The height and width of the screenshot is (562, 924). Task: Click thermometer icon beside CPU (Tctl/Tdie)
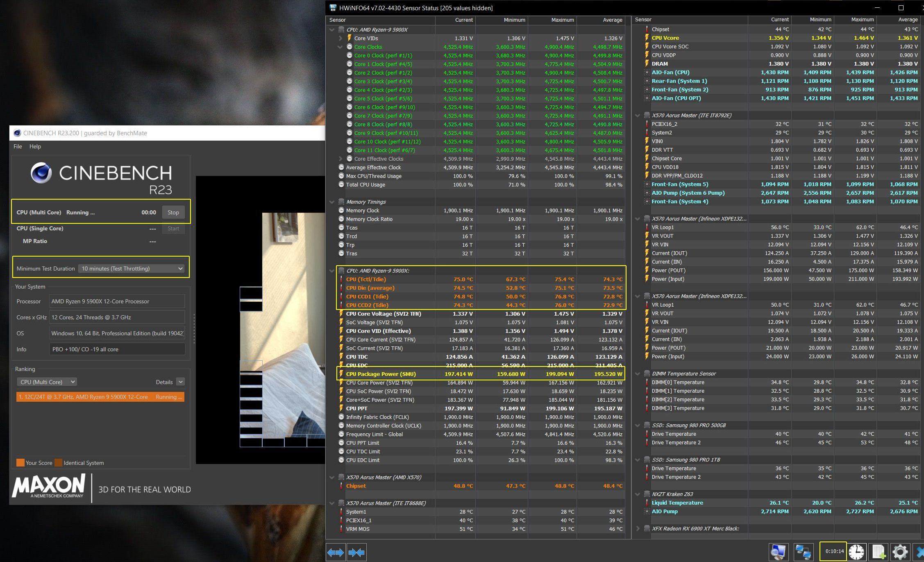click(341, 279)
